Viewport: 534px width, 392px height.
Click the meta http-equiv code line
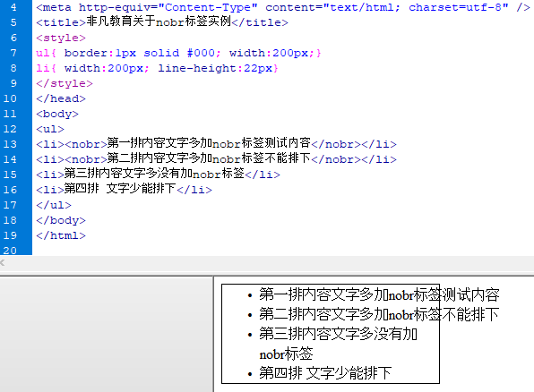(x=283, y=7)
